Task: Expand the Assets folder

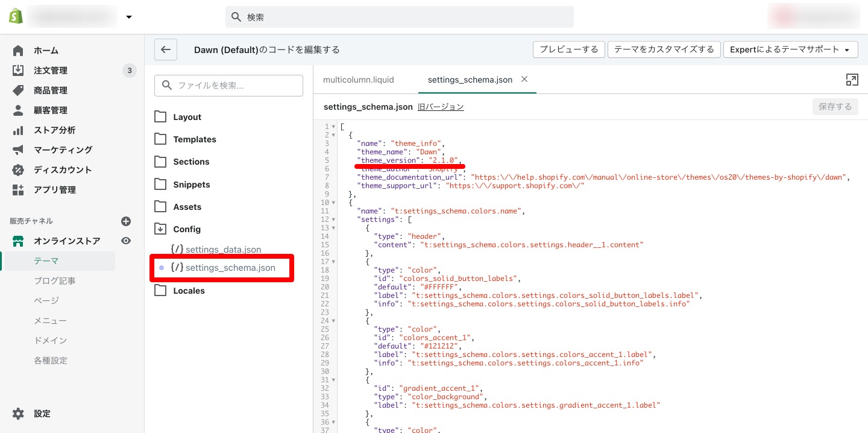Action: point(178,207)
